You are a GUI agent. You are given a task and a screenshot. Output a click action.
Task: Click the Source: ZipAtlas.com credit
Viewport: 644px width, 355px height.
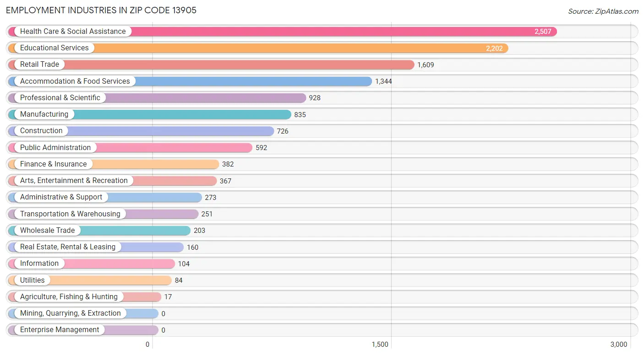click(x=603, y=11)
